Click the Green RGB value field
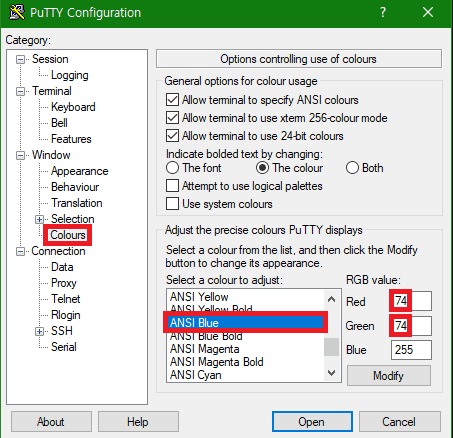 click(x=411, y=326)
